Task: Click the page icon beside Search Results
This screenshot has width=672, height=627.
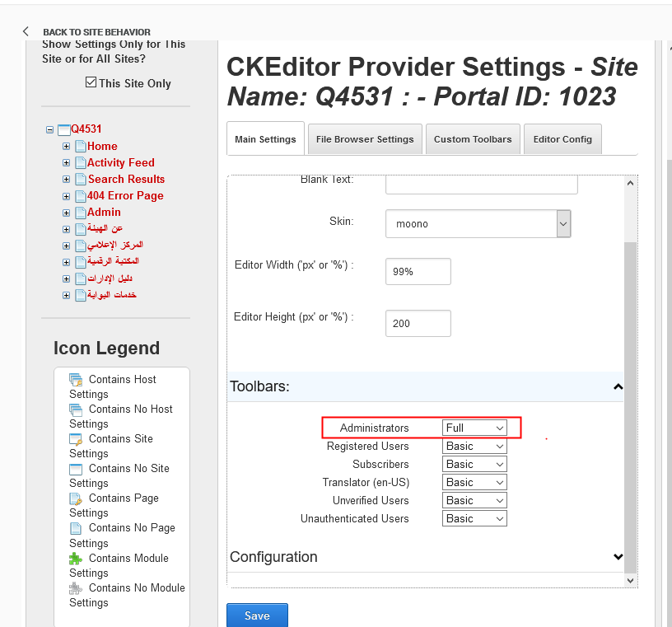Action: click(x=81, y=180)
